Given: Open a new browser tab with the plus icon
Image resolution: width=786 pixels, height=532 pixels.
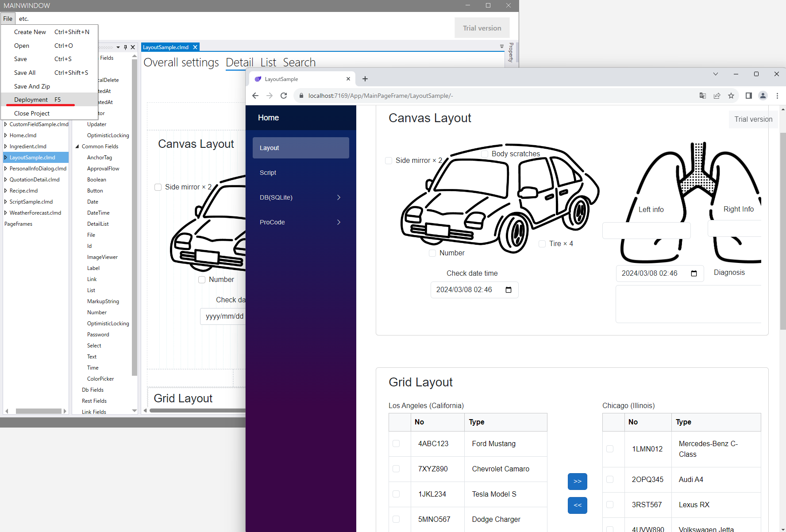Looking at the screenshot, I should point(365,79).
